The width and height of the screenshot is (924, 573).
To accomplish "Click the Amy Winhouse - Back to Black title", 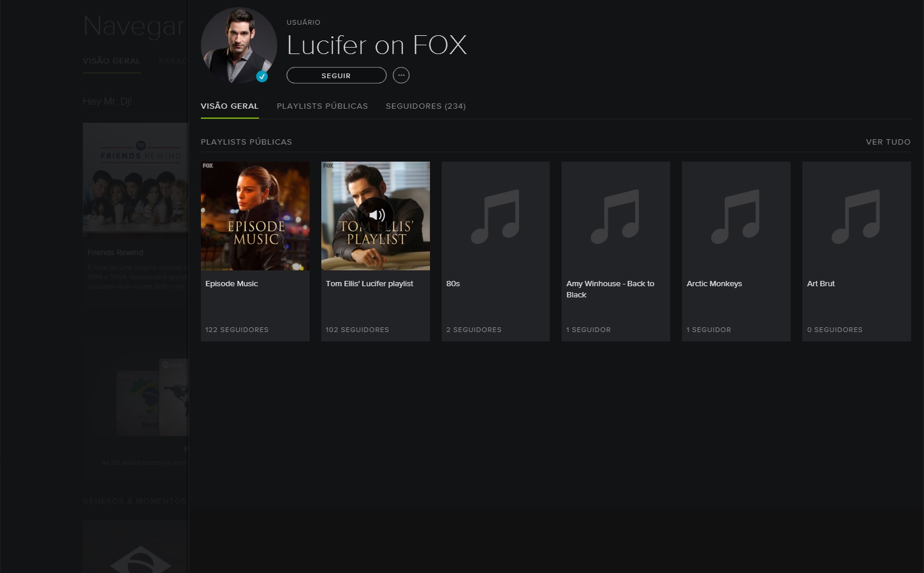I will pos(610,289).
